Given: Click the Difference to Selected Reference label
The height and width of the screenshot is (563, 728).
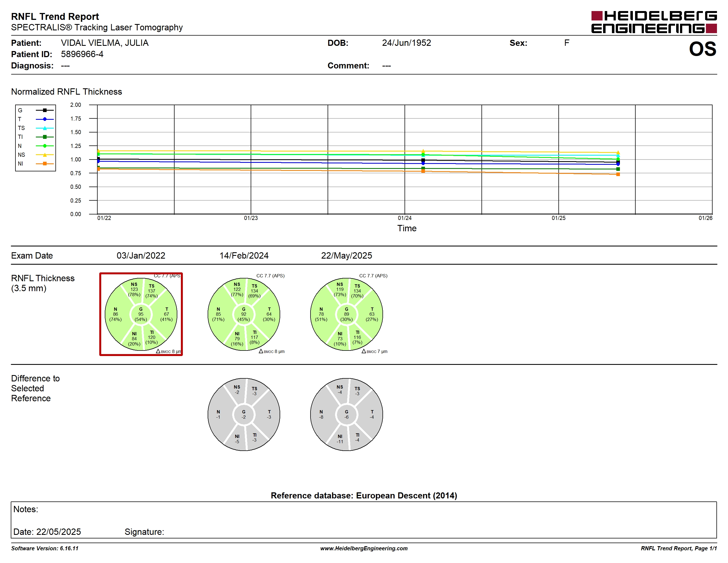Looking at the screenshot, I should pyautogui.click(x=35, y=388).
